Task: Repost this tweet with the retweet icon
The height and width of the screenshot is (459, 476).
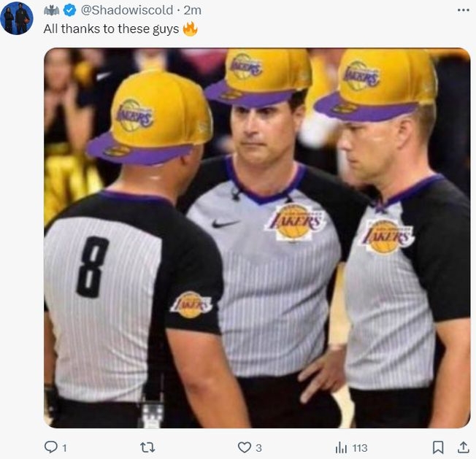Action: point(147,447)
